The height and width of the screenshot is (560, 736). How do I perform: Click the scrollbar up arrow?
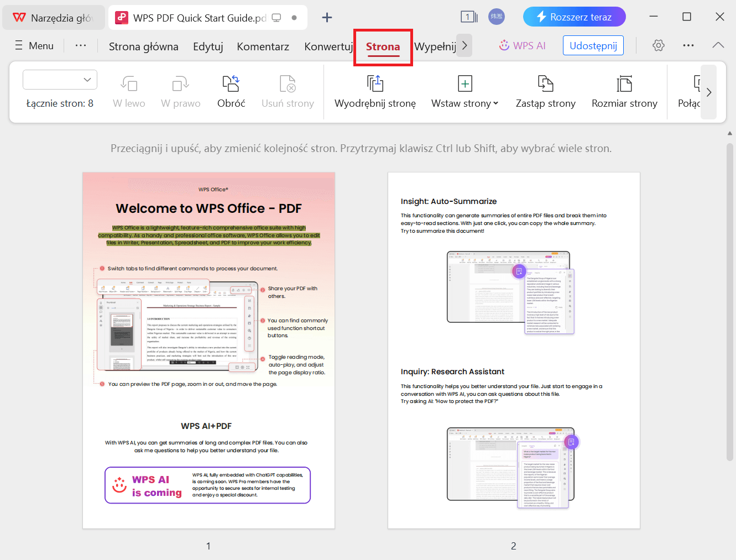(x=730, y=133)
